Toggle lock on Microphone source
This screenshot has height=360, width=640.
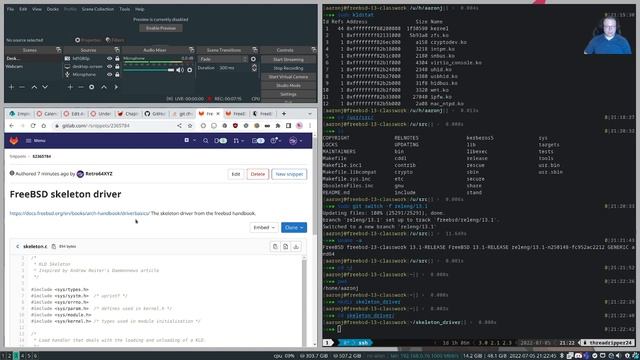[x=117, y=75]
